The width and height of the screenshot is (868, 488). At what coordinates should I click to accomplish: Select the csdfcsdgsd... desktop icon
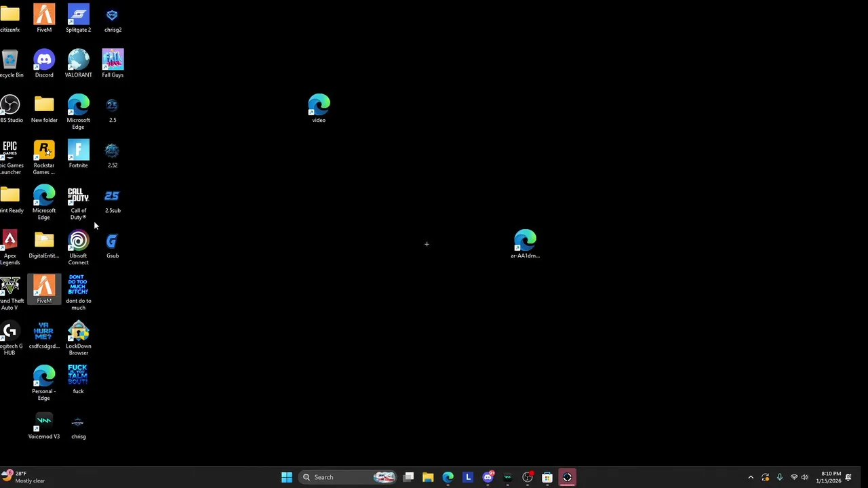[44, 335]
